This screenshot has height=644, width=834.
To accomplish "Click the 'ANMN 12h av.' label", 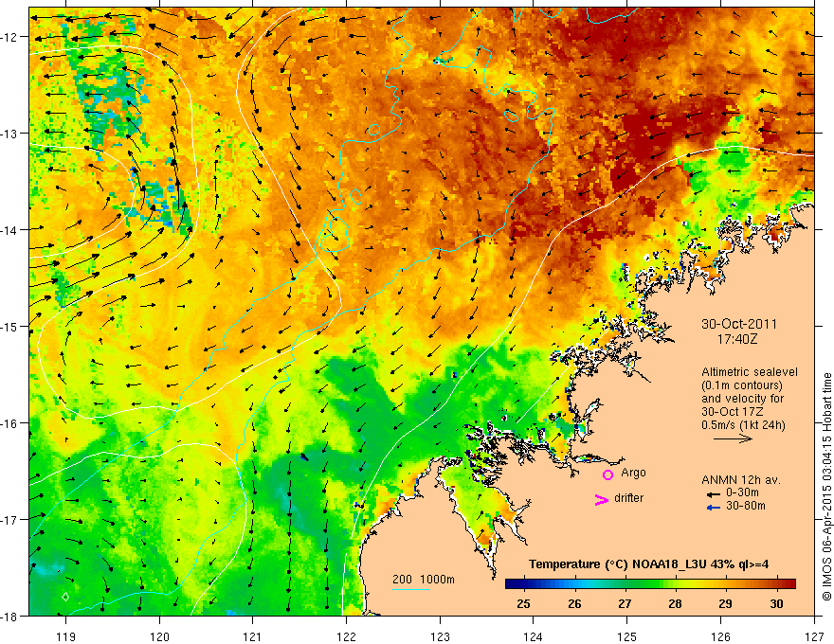I will 741,480.
